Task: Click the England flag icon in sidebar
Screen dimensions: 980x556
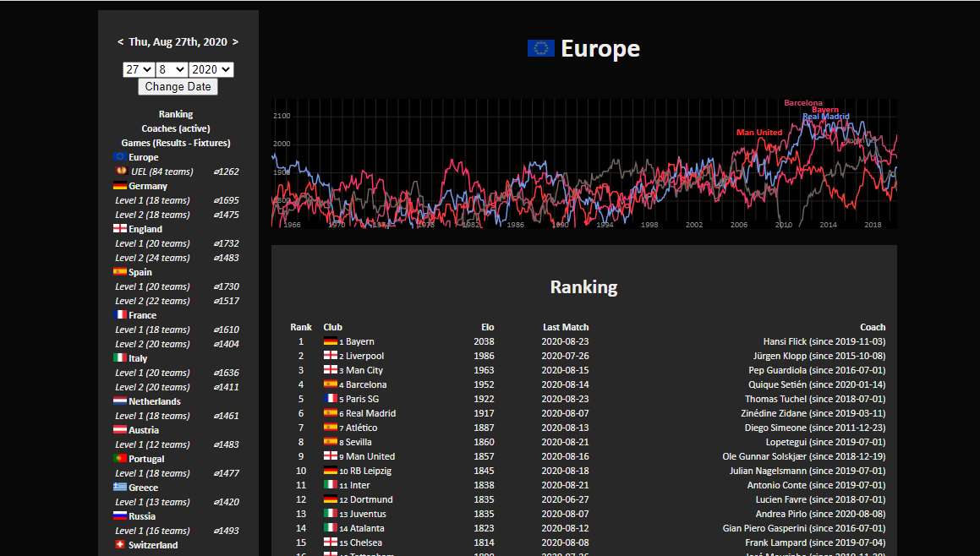Action: click(120, 229)
